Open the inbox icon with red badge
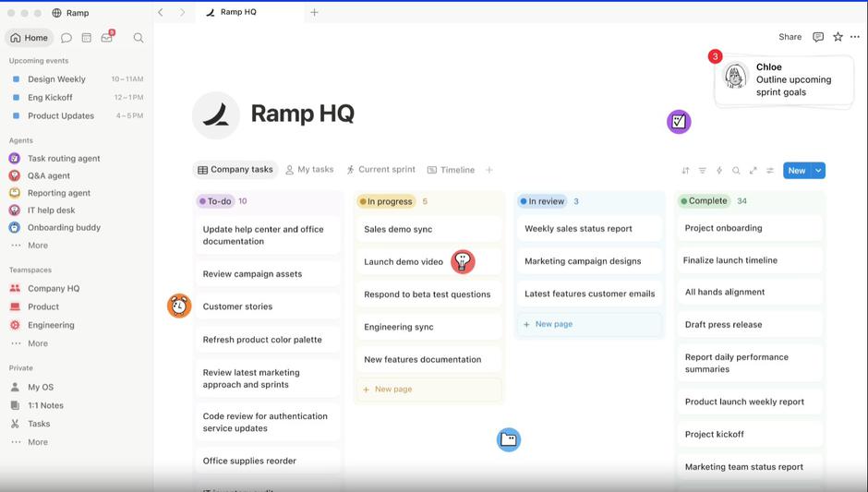 click(x=107, y=37)
